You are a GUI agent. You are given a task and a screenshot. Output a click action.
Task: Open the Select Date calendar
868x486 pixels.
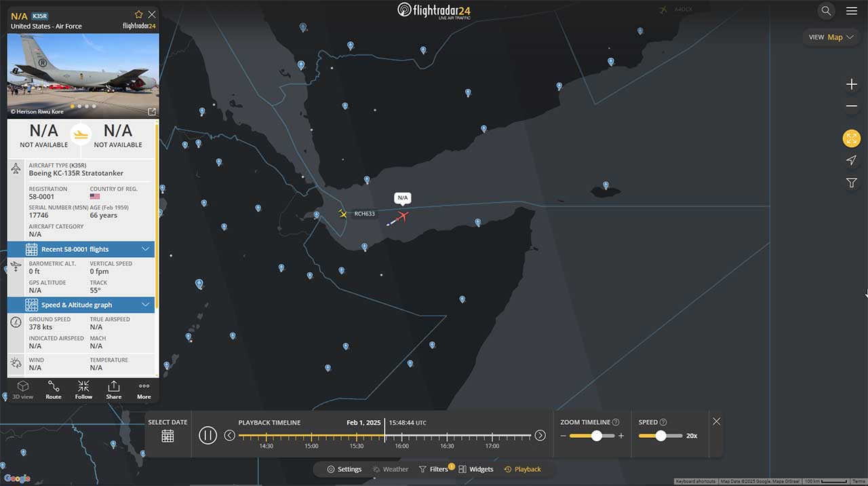pyautogui.click(x=167, y=436)
